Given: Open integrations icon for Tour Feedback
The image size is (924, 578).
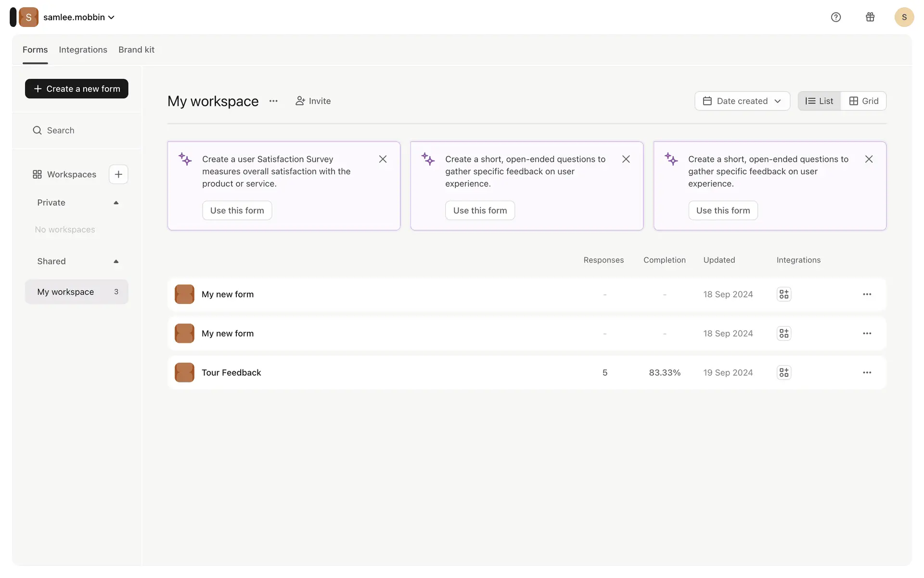Looking at the screenshot, I should tap(784, 373).
